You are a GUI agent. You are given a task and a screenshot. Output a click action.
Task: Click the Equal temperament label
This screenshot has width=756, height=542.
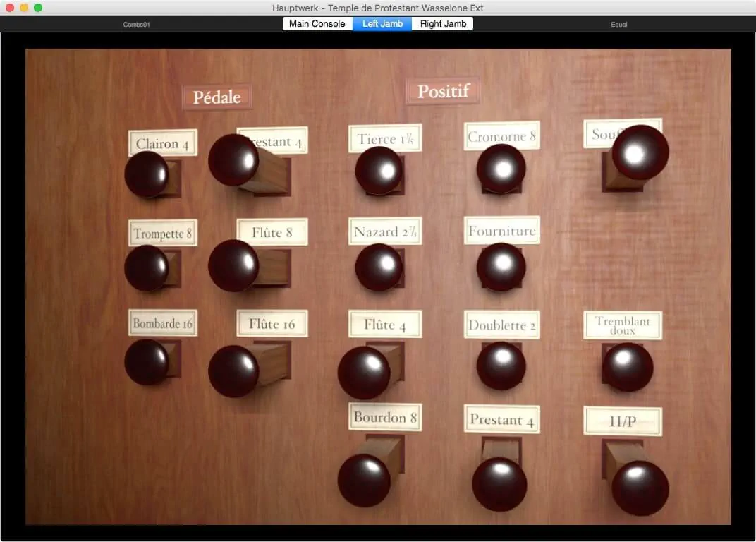[618, 25]
